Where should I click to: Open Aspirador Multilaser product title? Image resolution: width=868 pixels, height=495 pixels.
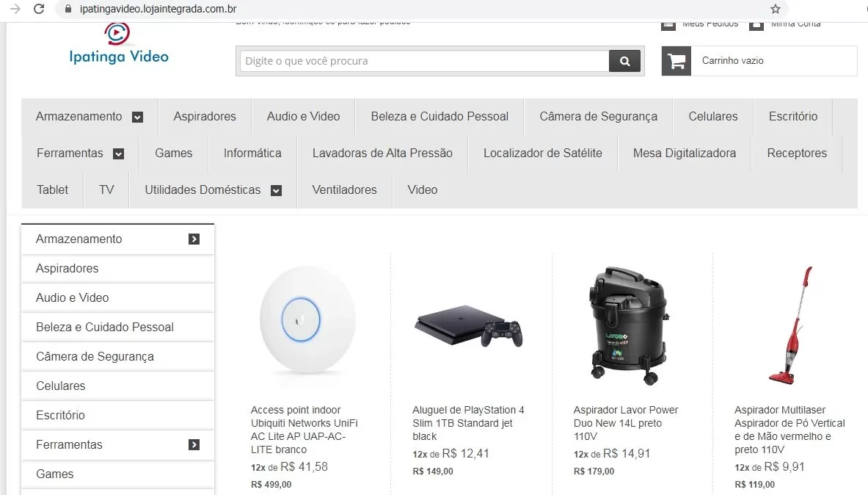point(789,430)
